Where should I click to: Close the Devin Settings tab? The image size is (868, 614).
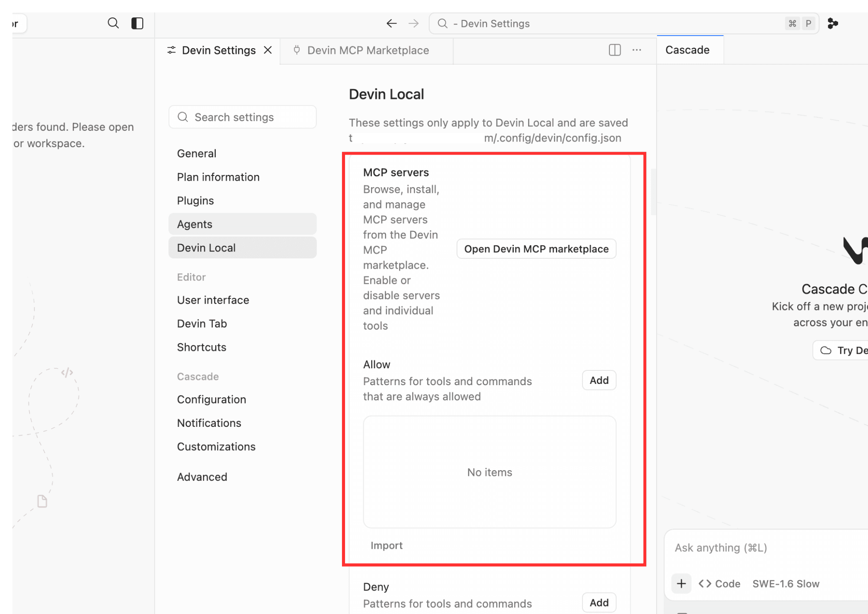pos(268,50)
